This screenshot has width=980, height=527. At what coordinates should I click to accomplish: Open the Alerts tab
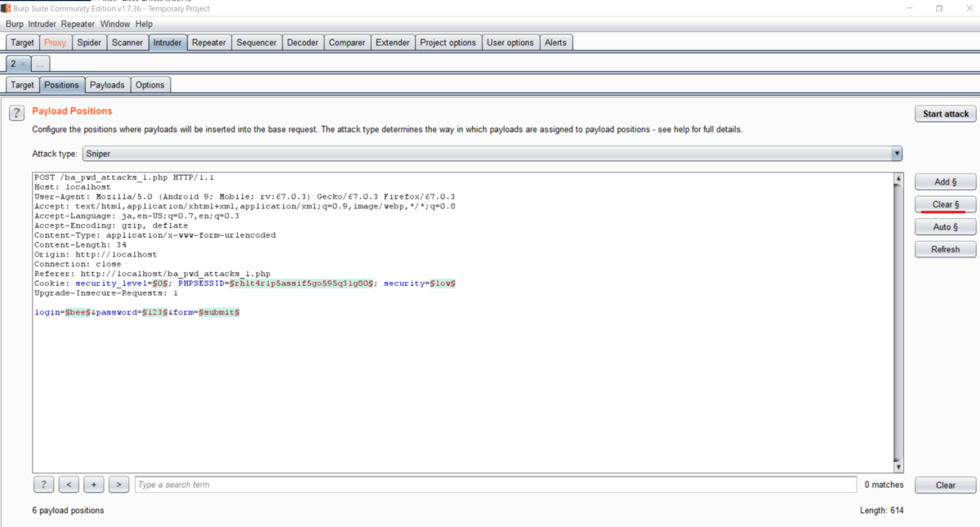coord(555,42)
